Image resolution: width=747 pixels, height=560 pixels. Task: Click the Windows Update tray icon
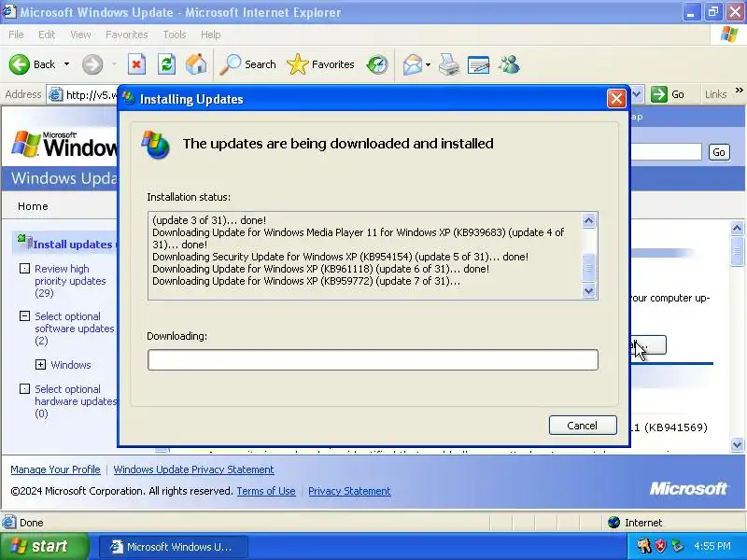tap(676, 546)
